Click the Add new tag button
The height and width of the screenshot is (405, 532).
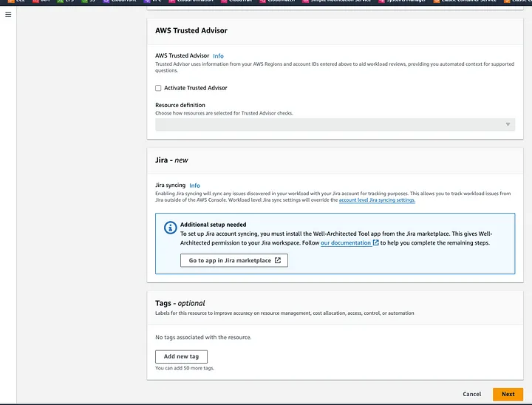(x=181, y=356)
